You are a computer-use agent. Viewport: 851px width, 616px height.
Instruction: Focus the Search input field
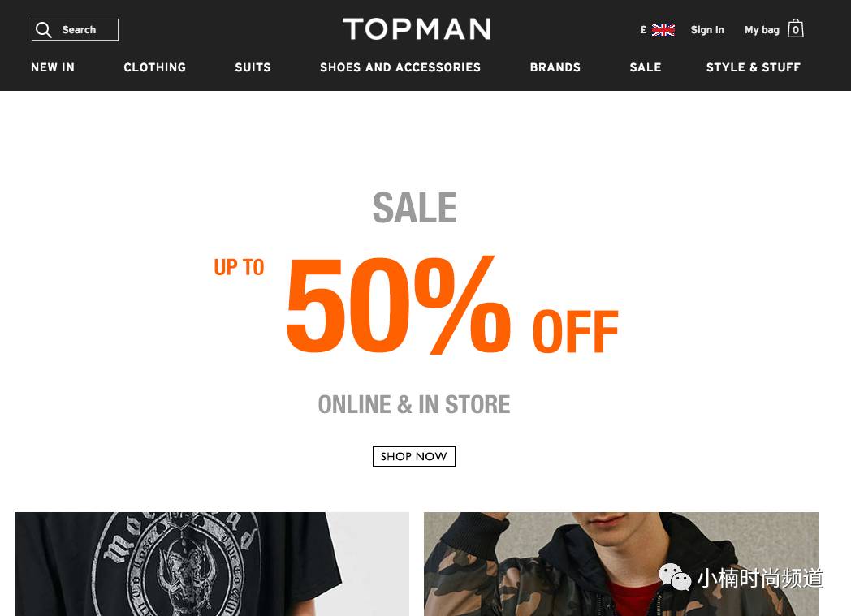pyautogui.click(x=75, y=30)
